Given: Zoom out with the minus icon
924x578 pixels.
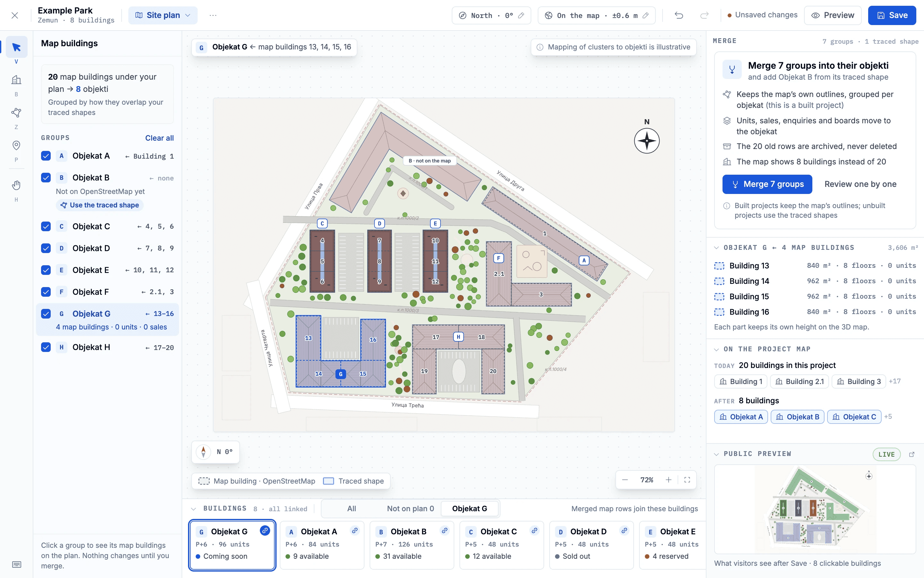Looking at the screenshot, I should [x=625, y=480].
